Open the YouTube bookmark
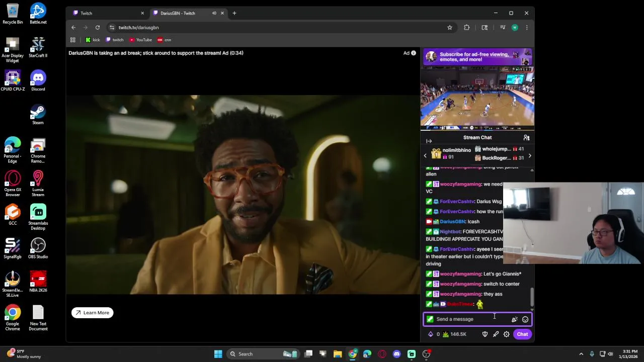The height and width of the screenshot is (362, 644). click(x=141, y=40)
